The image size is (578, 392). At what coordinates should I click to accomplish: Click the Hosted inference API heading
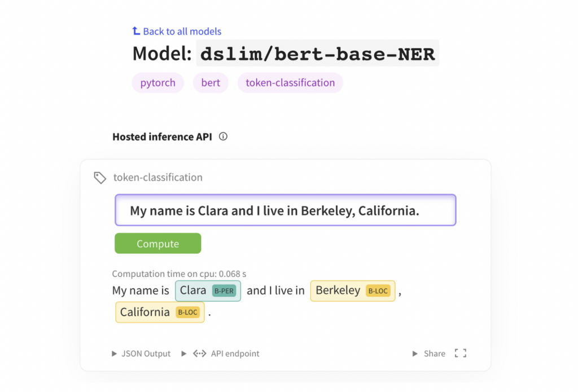162,136
